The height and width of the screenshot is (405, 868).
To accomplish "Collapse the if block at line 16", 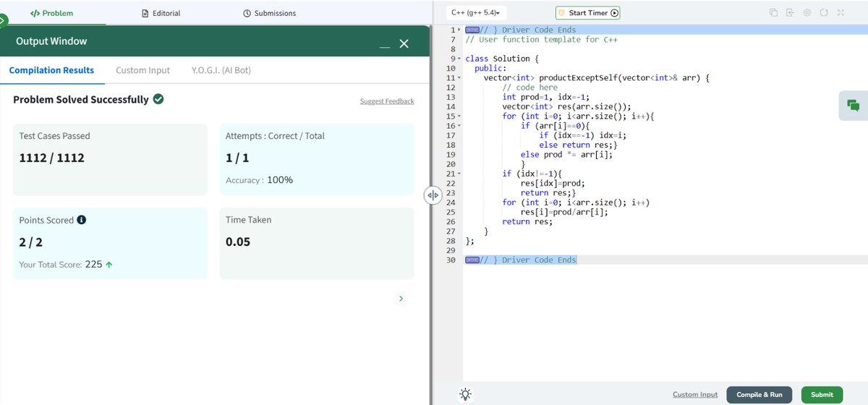I will pos(459,126).
